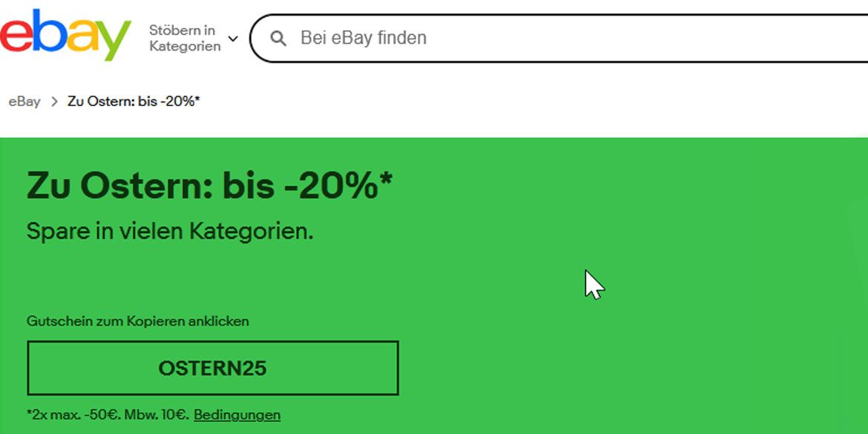Click the Spare in vielen Kategorien subtitle

click(x=170, y=231)
